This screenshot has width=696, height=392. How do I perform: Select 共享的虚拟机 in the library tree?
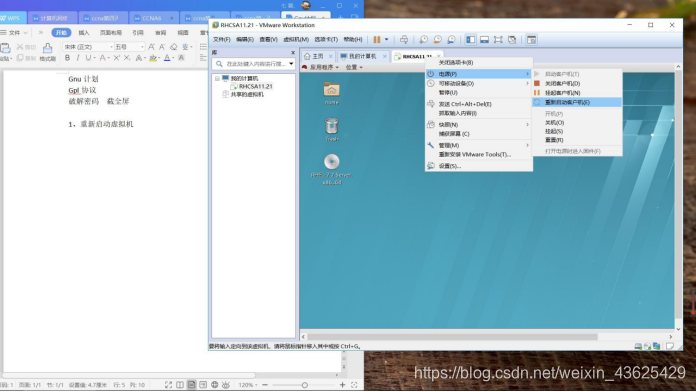point(247,95)
